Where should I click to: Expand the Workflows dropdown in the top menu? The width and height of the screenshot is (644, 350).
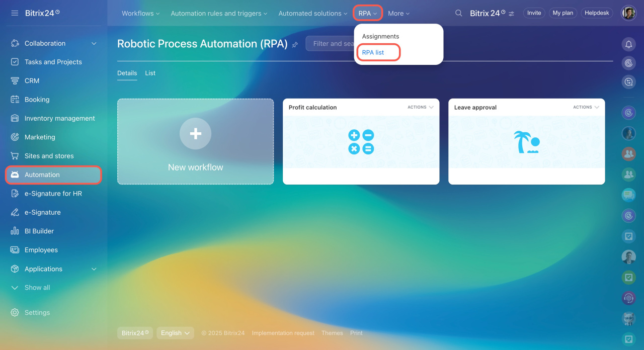[140, 14]
